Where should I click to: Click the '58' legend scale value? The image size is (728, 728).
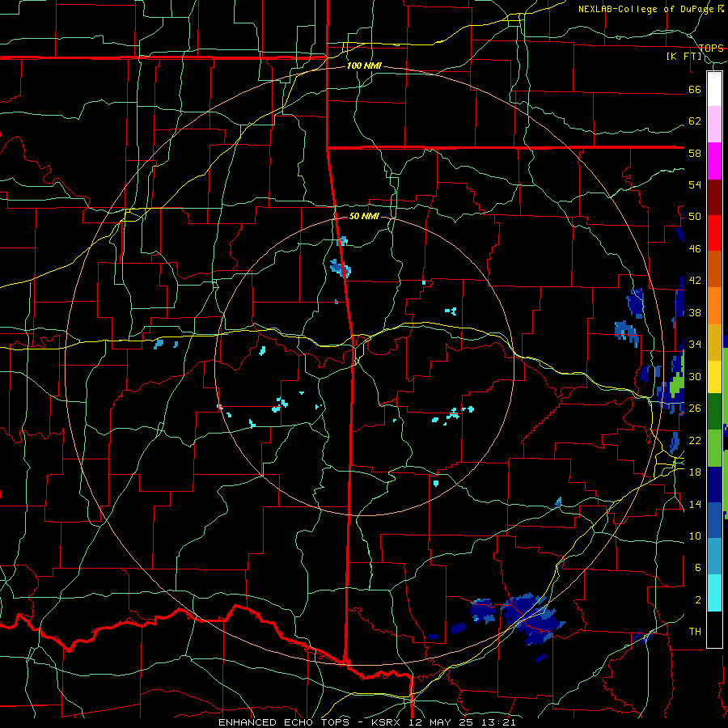pos(695,153)
